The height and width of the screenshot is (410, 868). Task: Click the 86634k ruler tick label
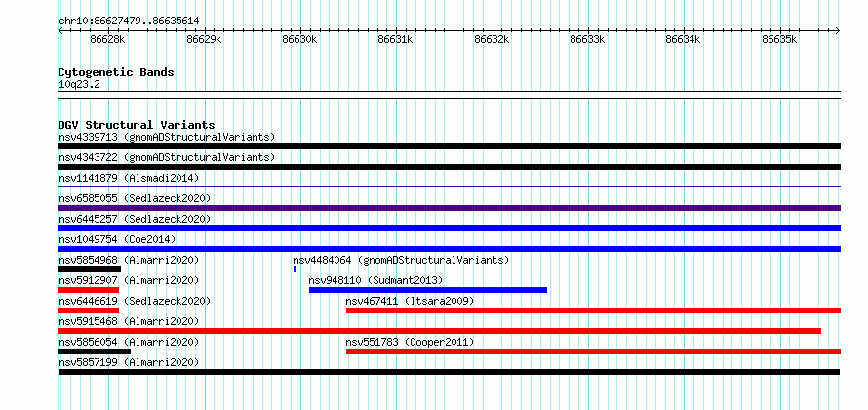pyautogui.click(x=683, y=40)
